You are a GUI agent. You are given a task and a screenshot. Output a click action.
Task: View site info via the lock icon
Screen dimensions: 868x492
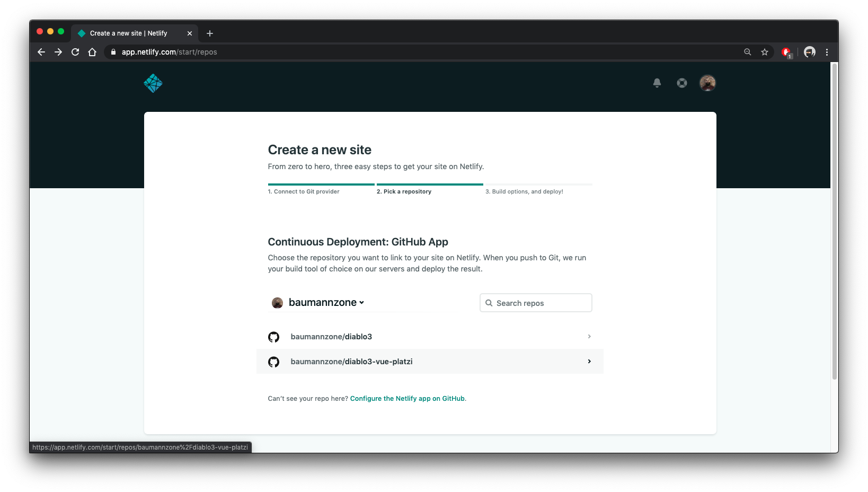pos(113,52)
